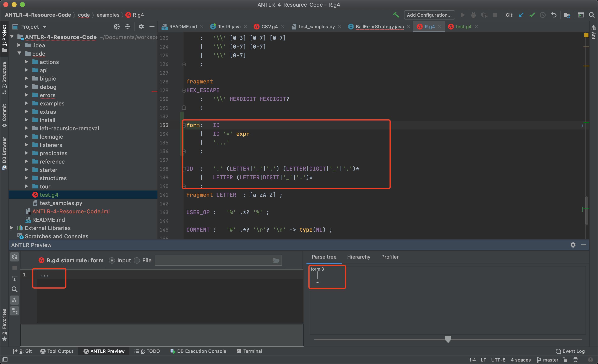
Task: Open the Project view dropdown
Action: 45,27
